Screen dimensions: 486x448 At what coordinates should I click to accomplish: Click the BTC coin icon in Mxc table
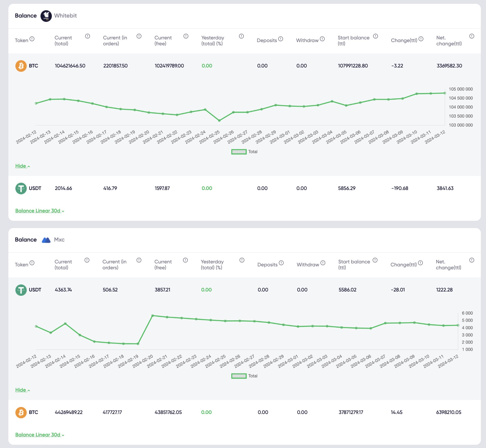click(21, 412)
